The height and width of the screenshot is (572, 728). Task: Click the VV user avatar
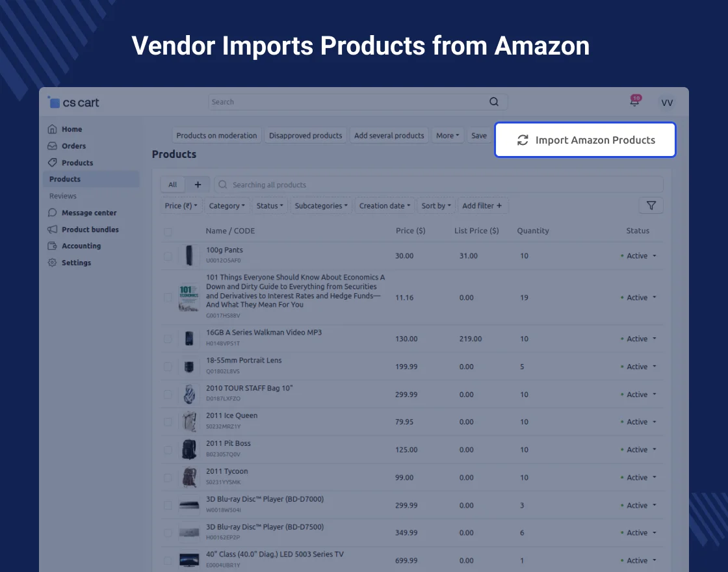pyautogui.click(x=666, y=103)
